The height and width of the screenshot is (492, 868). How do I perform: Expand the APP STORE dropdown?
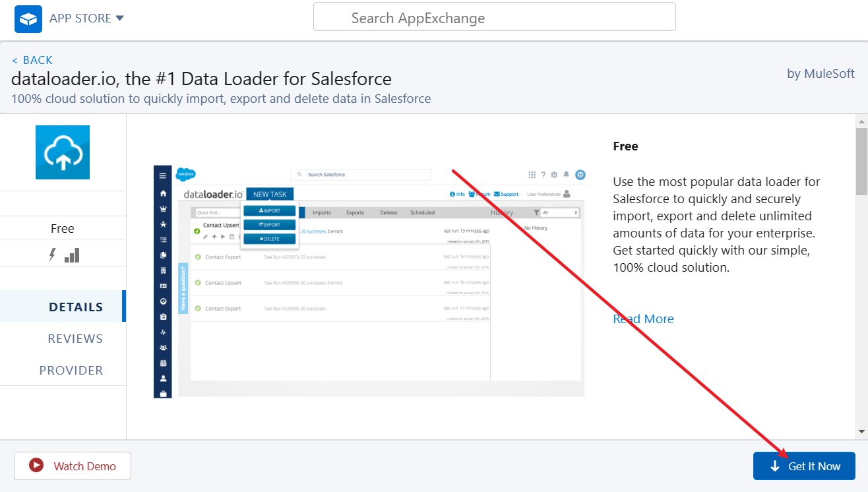tap(119, 18)
